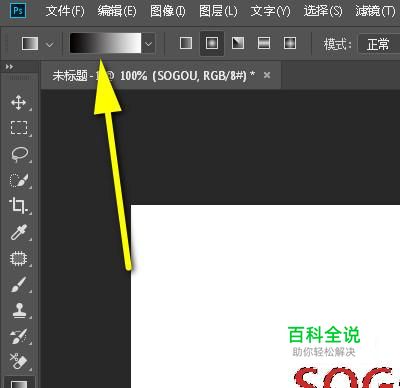The width and height of the screenshot is (400, 388).
Task: Expand the gradient picker dropdown arrow
Action: [x=149, y=43]
